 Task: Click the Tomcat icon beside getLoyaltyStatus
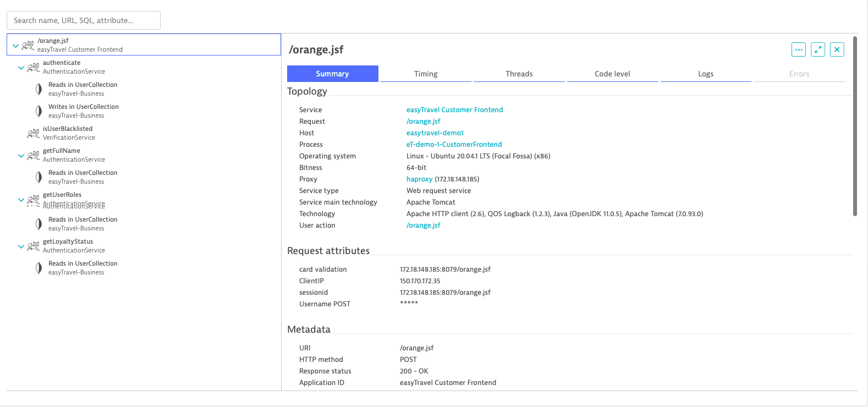click(x=33, y=246)
